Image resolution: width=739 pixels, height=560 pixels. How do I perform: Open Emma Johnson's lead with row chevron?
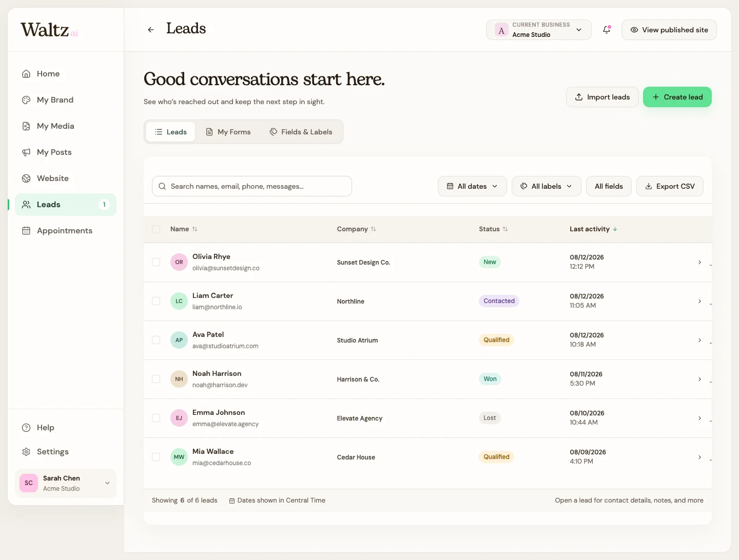click(x=699, y=418)
